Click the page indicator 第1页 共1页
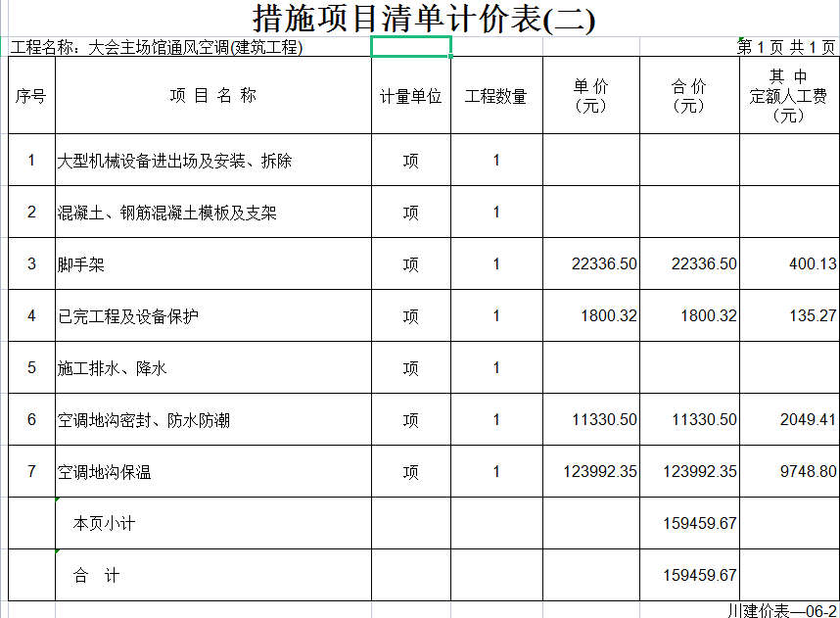The image size is (840, 618). [786, 47]
